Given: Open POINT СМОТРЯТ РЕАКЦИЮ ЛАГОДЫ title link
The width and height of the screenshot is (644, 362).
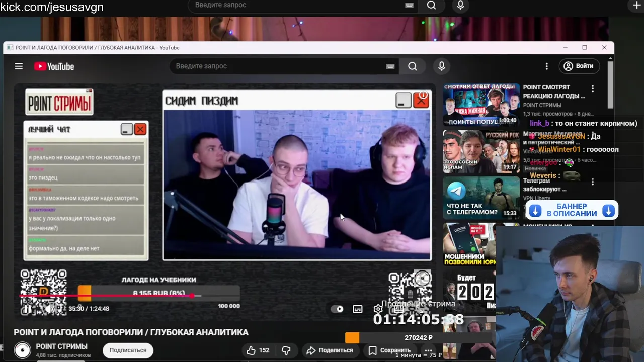Looking at the screenshot, I should (554, 92).
